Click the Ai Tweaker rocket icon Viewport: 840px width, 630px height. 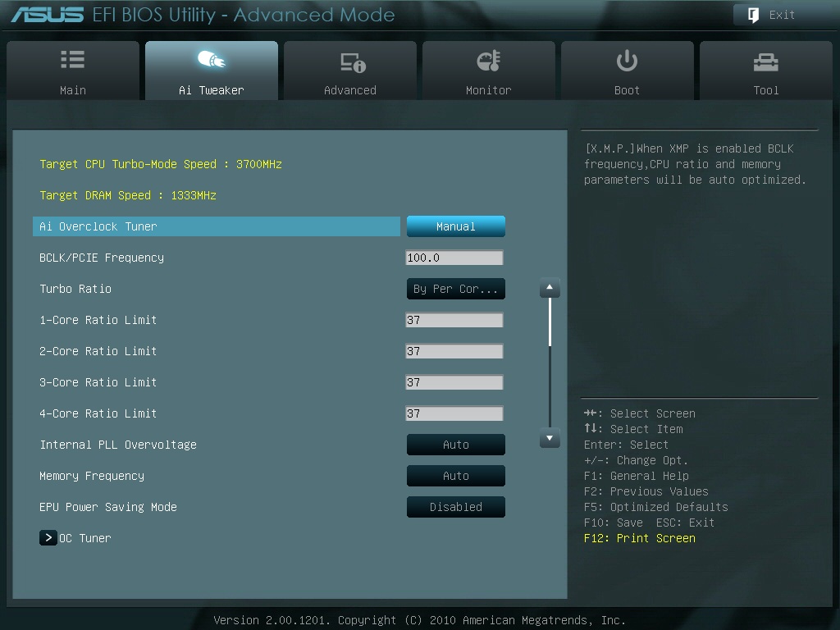click(212, 60)
